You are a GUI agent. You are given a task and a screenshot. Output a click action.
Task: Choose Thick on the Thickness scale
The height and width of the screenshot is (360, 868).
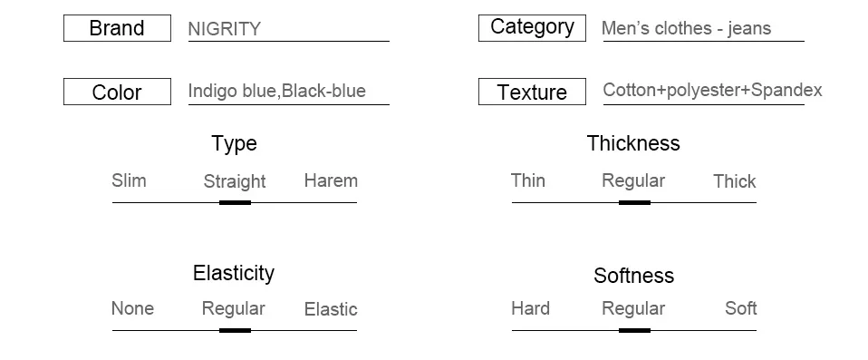(735, 181)
